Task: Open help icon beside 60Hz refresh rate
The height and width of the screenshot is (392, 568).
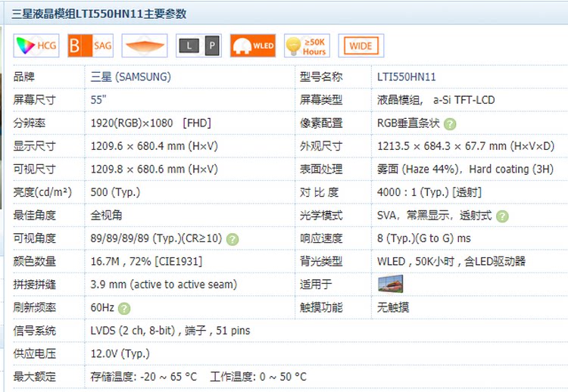Action: pyautogui.click(x=124, y=309)
